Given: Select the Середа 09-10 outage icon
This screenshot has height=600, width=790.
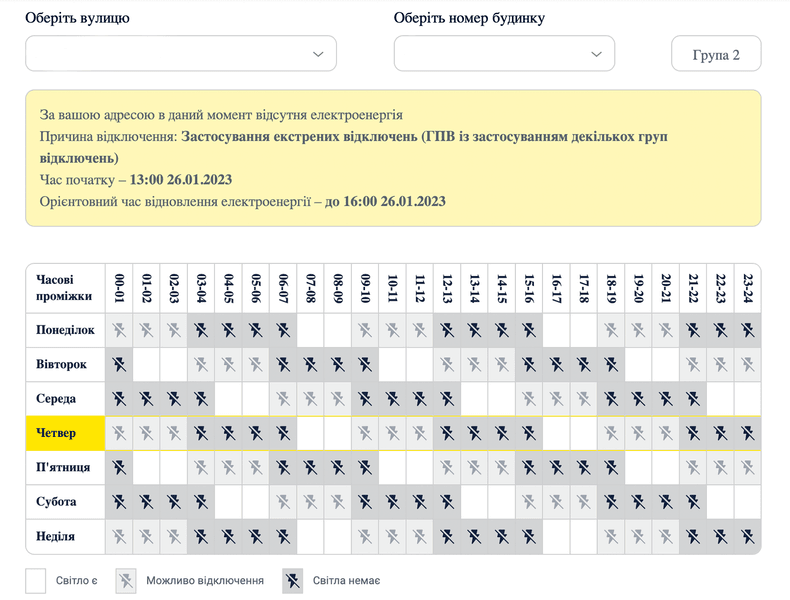Looking at the screenshot, I should point(366,399).
